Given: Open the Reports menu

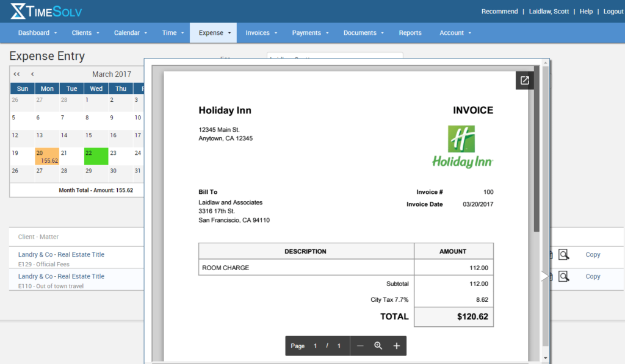Looking at the screenshot, I should [410, 32].
